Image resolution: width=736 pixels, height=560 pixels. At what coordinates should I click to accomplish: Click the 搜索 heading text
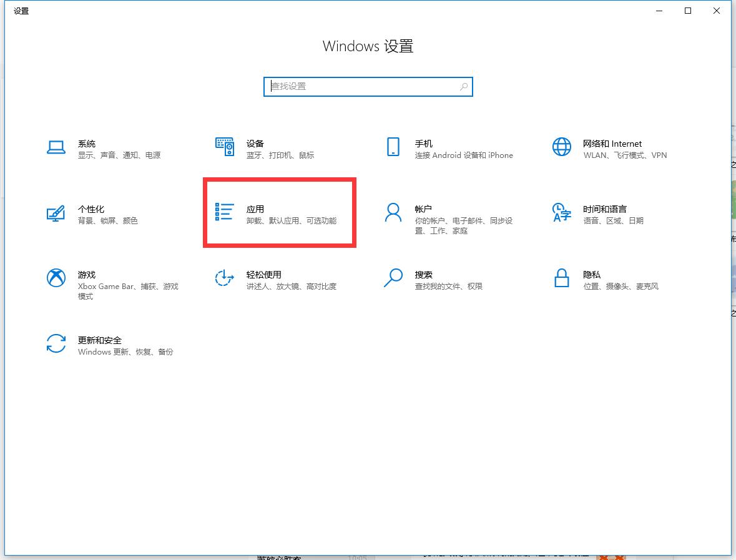point(423,275)
